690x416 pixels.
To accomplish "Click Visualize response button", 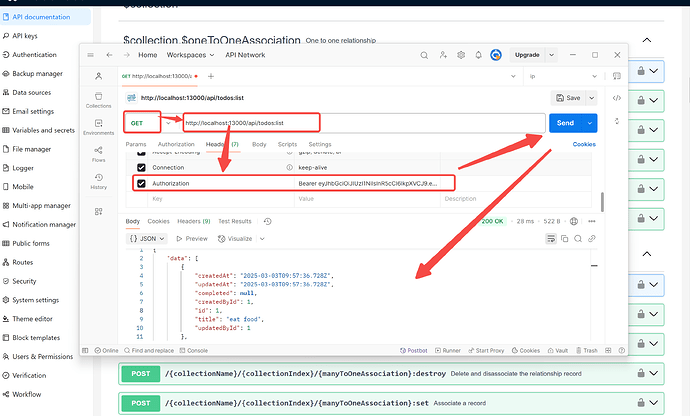I will pyautogui.click(x=235, y=239).
